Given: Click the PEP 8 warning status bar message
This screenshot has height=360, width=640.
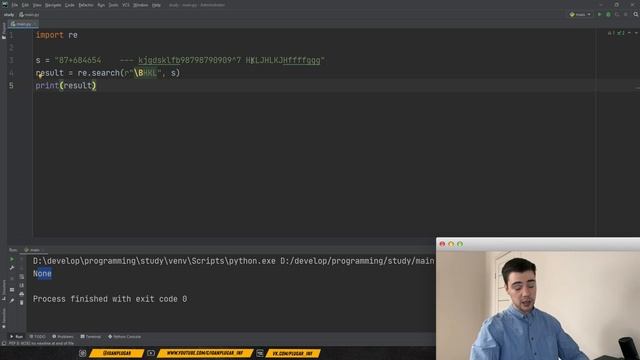Looking at the screenshot, I should coord(41,343).
